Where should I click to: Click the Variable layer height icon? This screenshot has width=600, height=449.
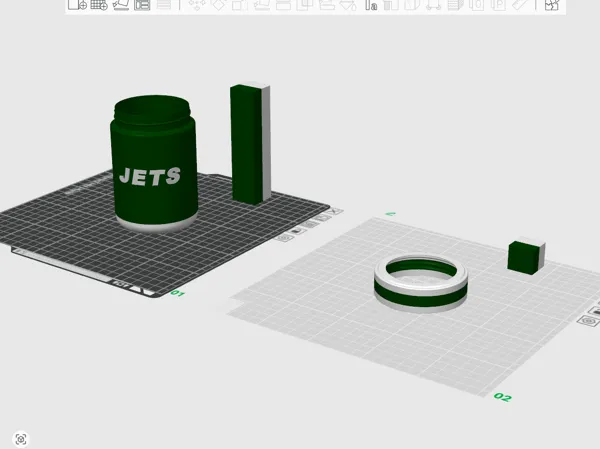[164, 5]
